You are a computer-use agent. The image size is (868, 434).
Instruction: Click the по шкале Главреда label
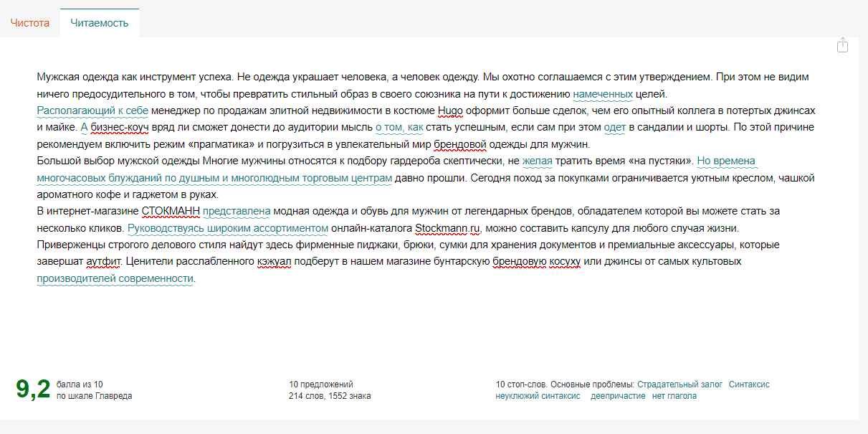click(x=94, y=396)
